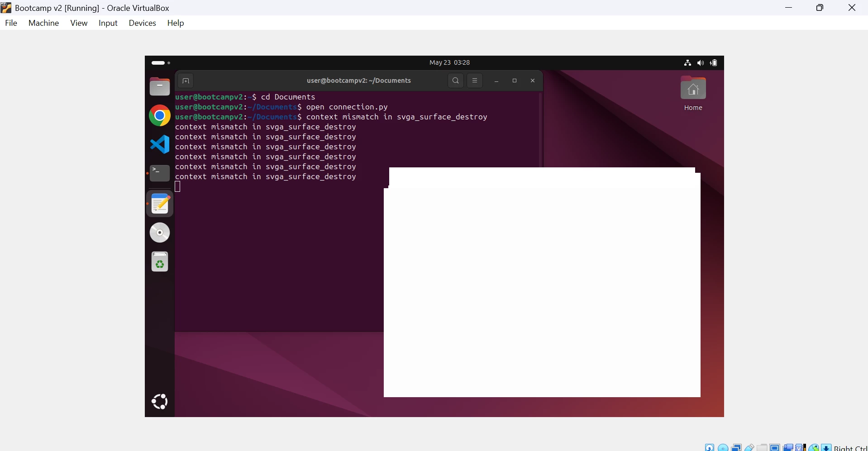Select the Terminal icon in the dock
This screenshot has width=868, height=451.
click(160, 173)
